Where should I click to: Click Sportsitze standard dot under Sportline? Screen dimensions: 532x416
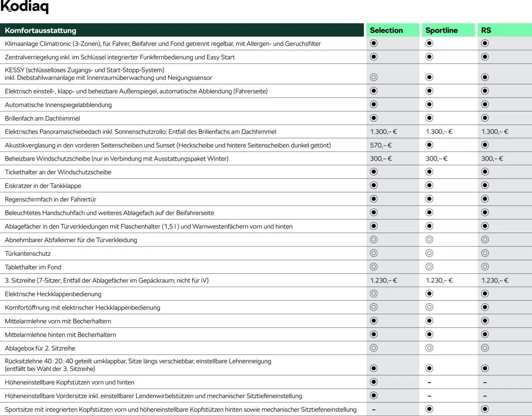pos(429,409)
